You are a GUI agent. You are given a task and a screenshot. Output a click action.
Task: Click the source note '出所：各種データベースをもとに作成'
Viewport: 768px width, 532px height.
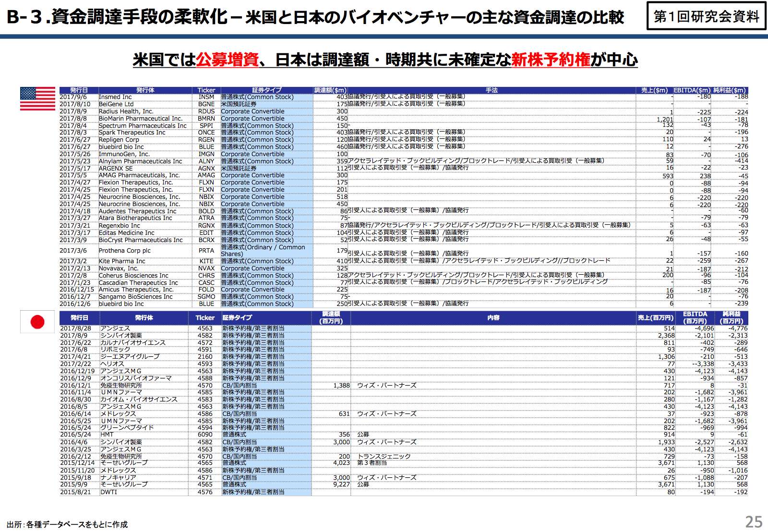pyautogui.click(x=67, y=524)
